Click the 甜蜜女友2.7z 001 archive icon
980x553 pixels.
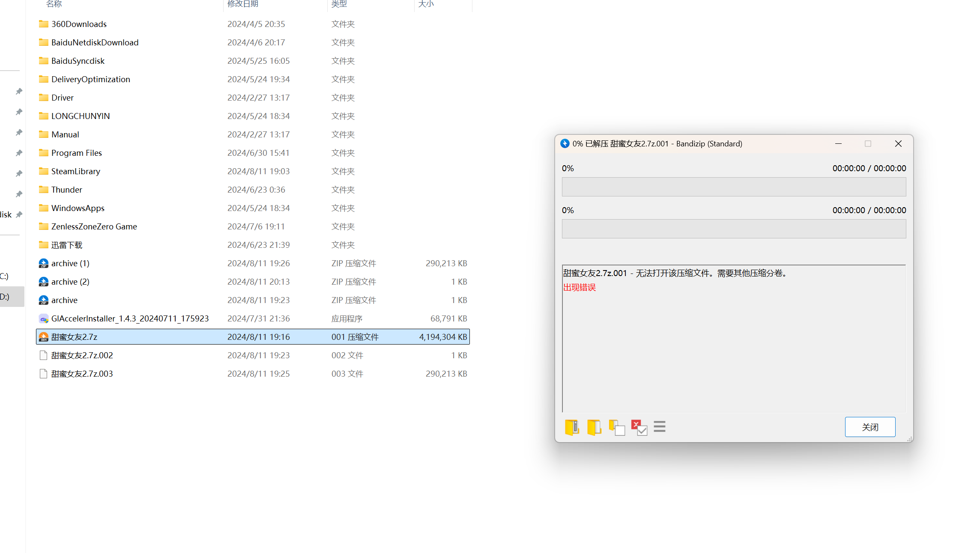point(43,337)
